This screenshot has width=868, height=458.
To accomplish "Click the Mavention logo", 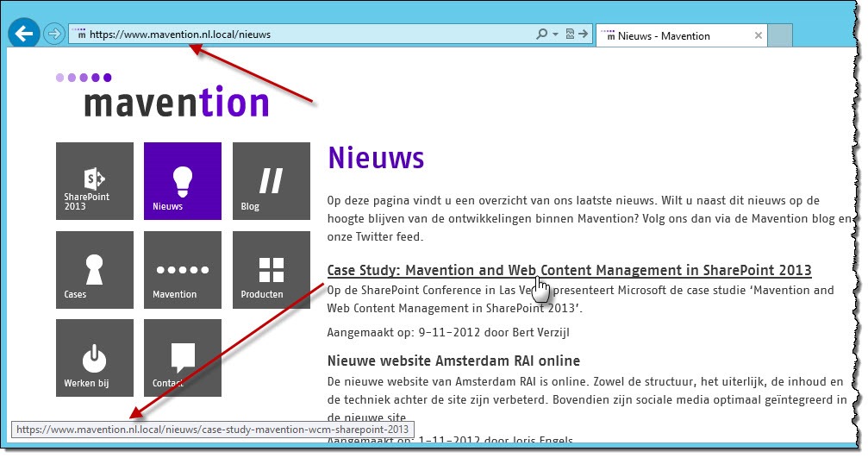I will (163, 95).
